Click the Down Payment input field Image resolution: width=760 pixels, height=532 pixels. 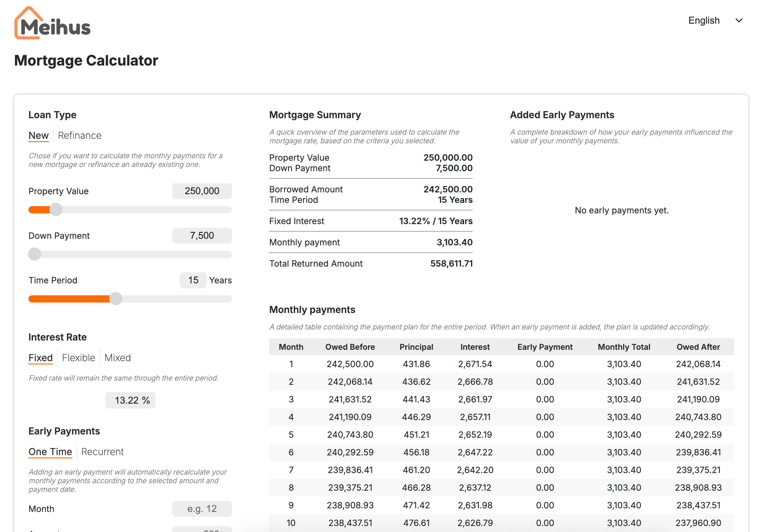202,235
